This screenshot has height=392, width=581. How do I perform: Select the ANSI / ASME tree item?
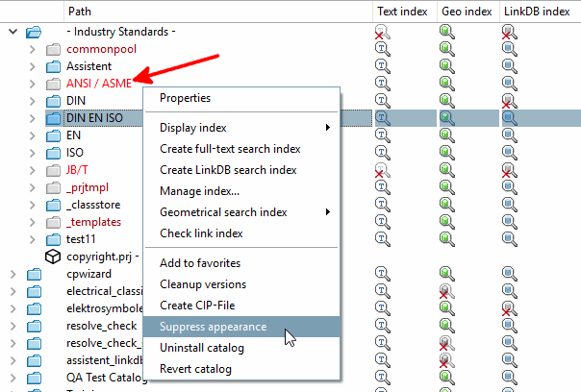(x=99, y=84)
